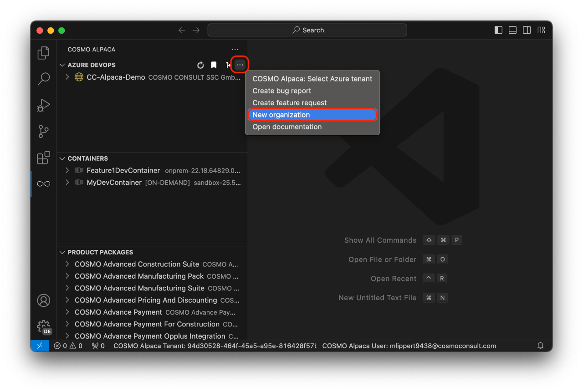Choose Open documentation in the menu

(x=287, y=127)
